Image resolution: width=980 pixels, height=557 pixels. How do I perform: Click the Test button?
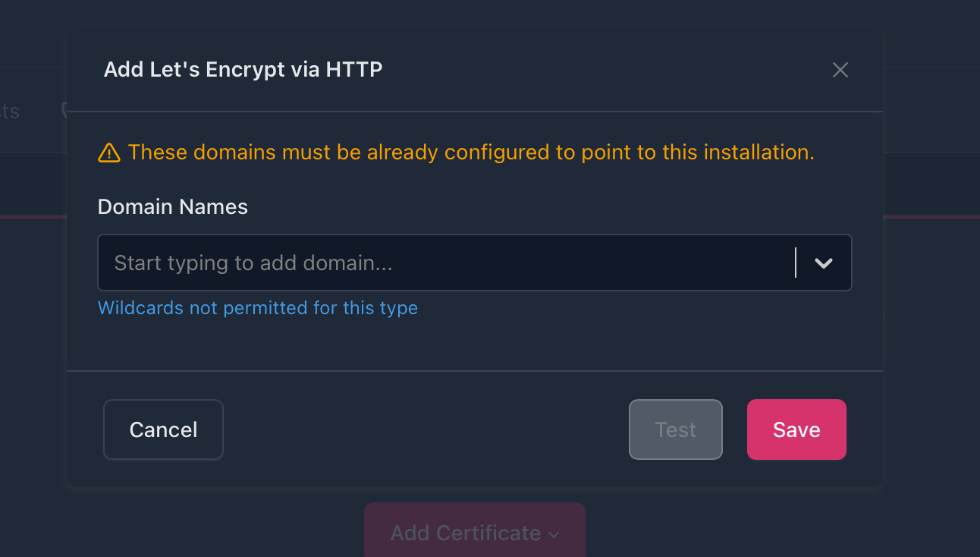point(675,430)
